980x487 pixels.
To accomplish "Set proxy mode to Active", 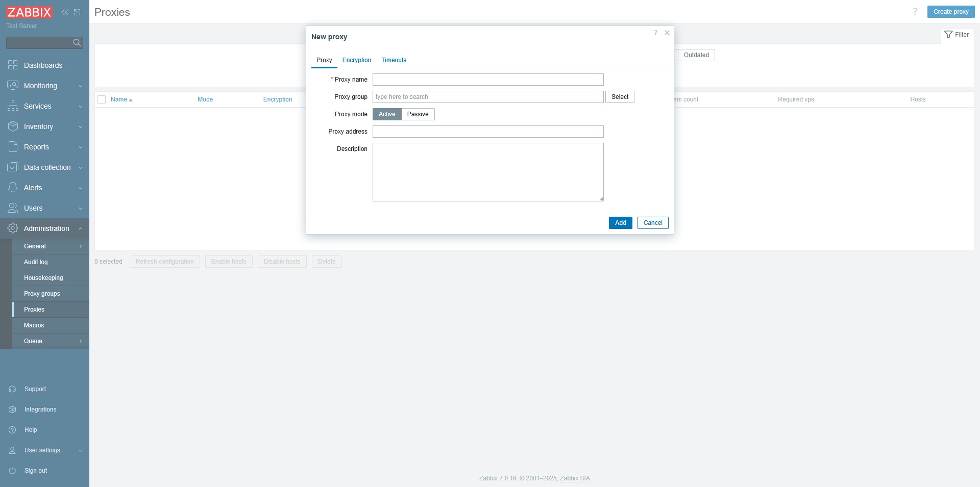I will click(387, 114).
